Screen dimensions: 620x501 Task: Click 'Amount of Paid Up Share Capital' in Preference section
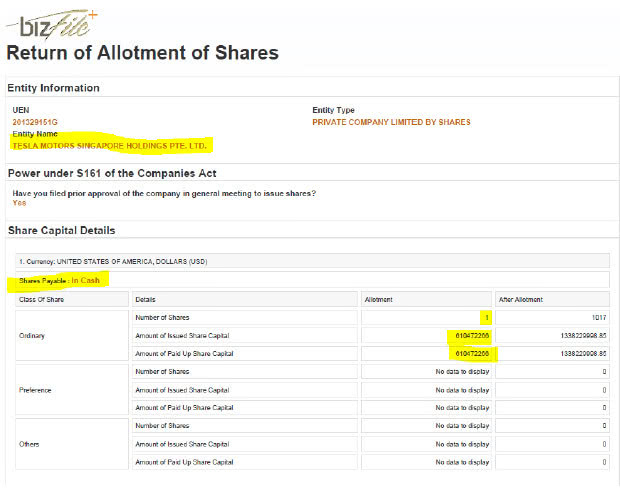(x=184, y=408)
